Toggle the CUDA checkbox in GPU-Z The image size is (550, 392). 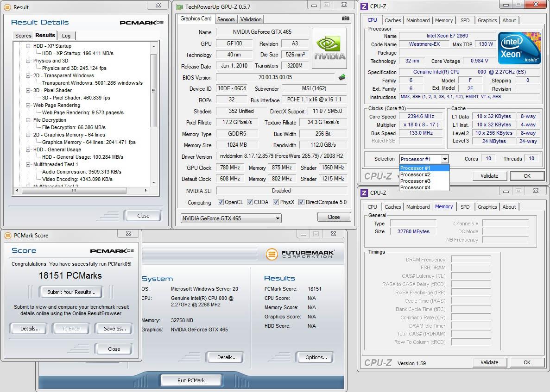(x=250, y=202)
